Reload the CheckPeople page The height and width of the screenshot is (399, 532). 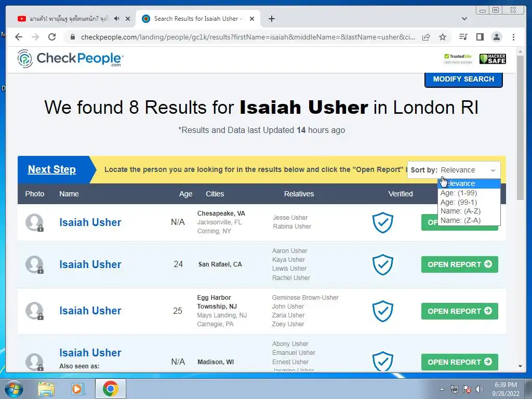click(52, 37)
